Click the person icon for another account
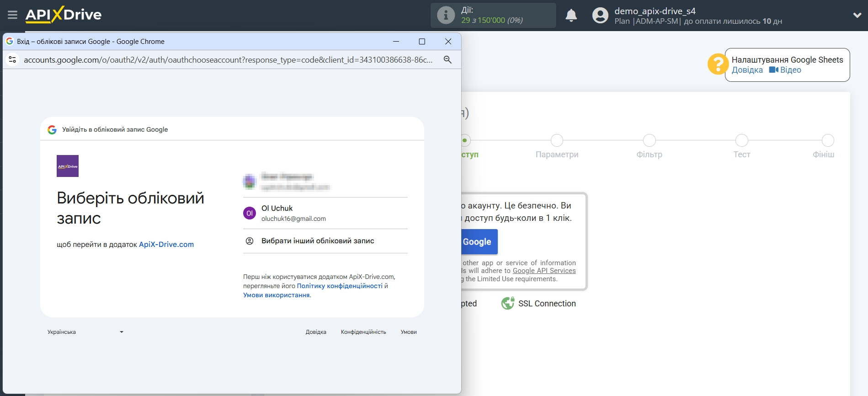 click(250, 241)
